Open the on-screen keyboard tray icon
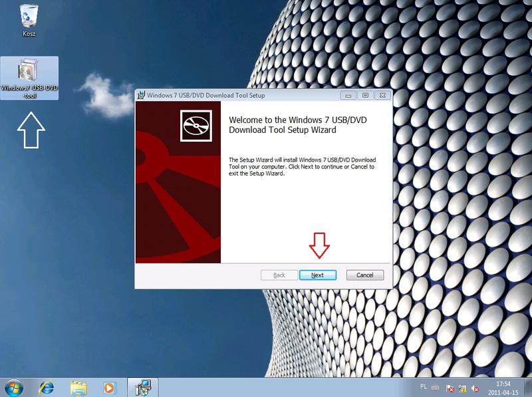This screenshot has height=397, width=532. (x=435, y=387)
